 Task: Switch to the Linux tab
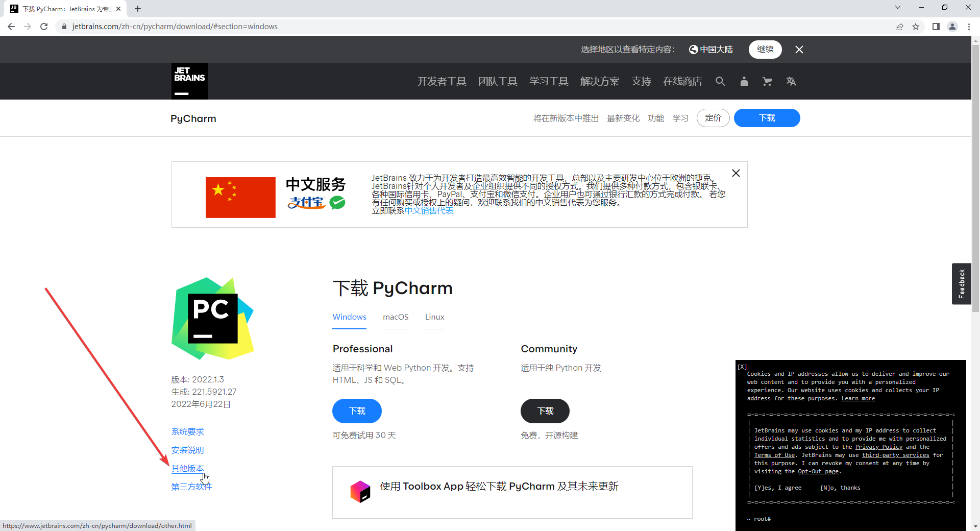[435, 317]
